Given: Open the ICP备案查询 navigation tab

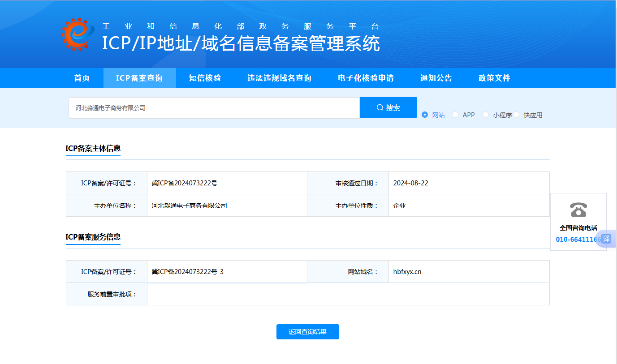Looking at the screenshot, I should 139,78.
